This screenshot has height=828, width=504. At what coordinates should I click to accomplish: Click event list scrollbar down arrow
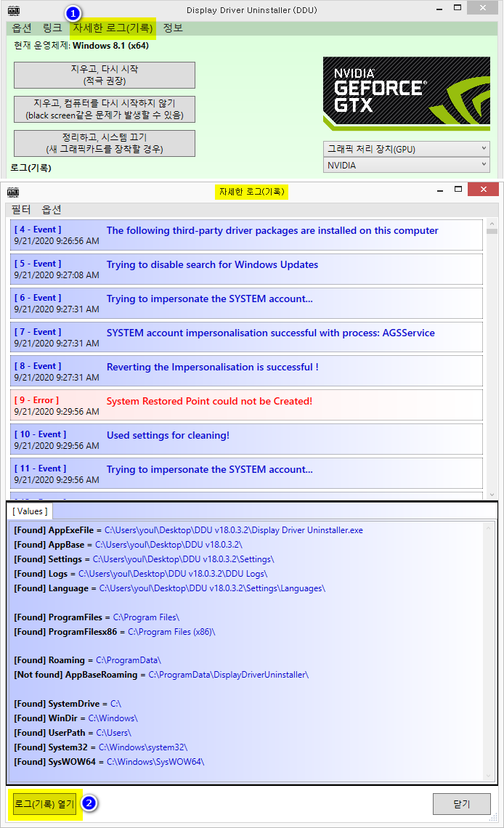[492, 495]
